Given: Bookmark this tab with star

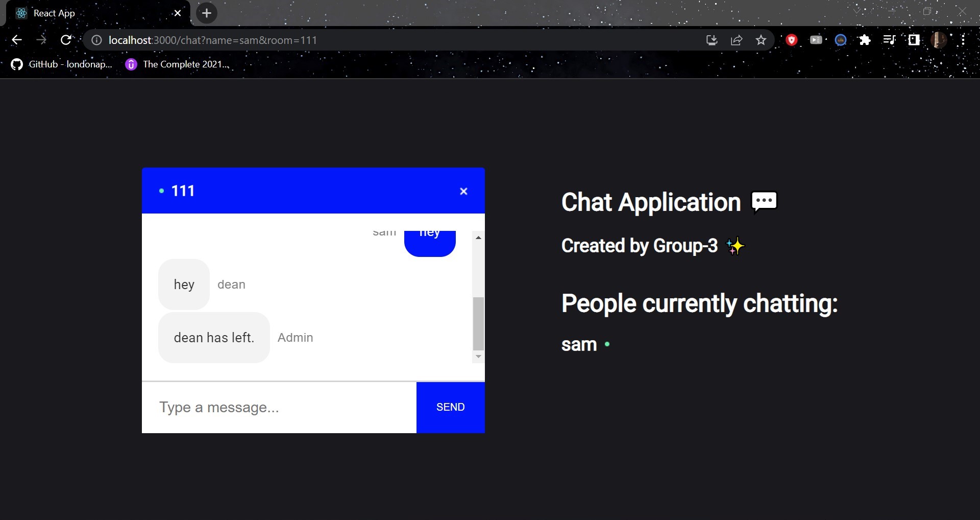Looking at the screenshot, I should [761, 40].
